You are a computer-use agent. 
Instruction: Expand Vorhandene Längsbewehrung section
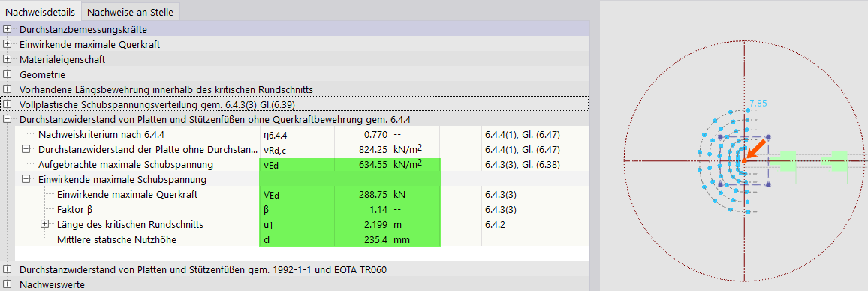coord(8,88)
